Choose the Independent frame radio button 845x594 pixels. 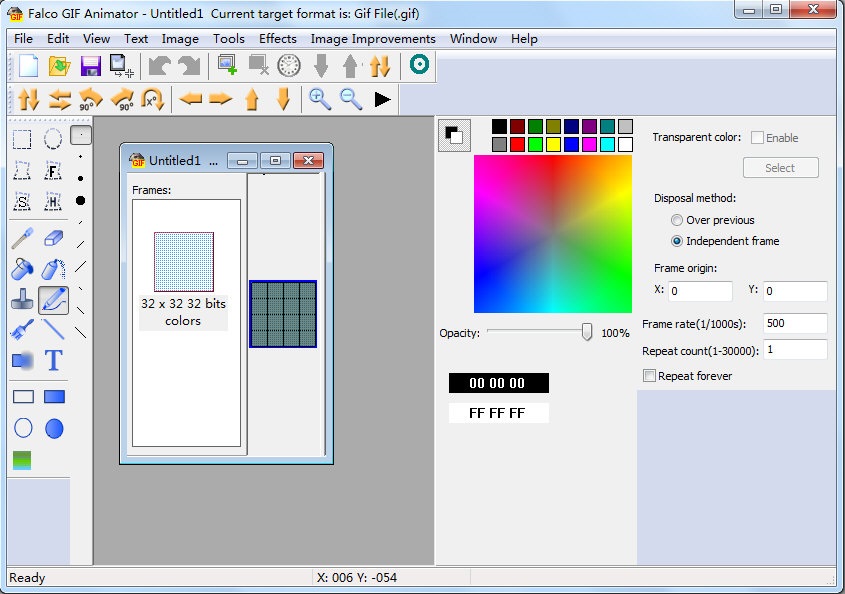click(x=677, y=241)
